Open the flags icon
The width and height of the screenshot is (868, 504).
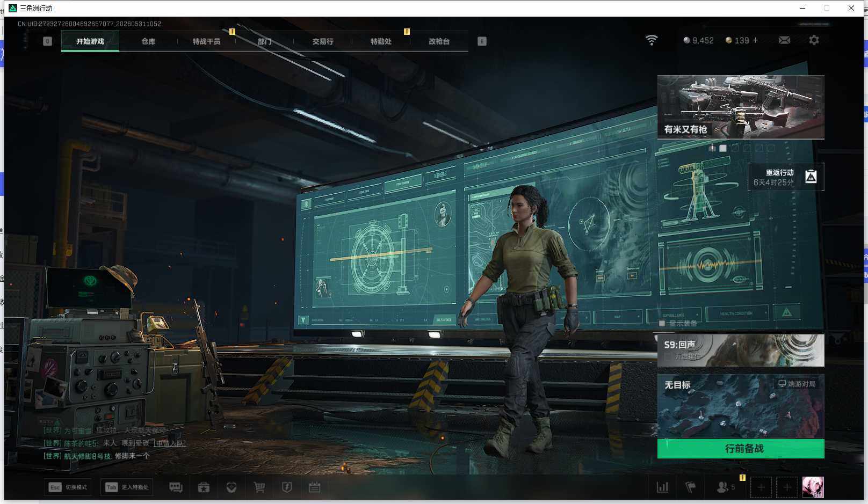(691, 487)
